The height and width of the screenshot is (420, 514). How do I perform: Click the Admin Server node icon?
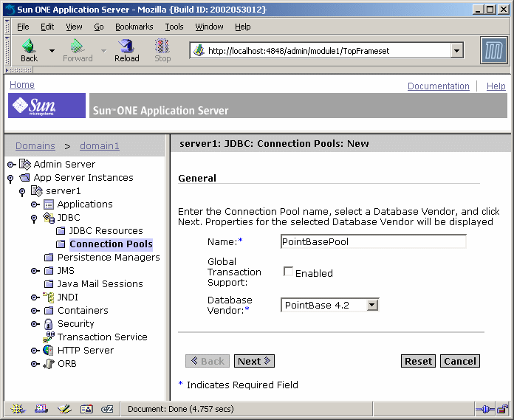click(25, 164)
